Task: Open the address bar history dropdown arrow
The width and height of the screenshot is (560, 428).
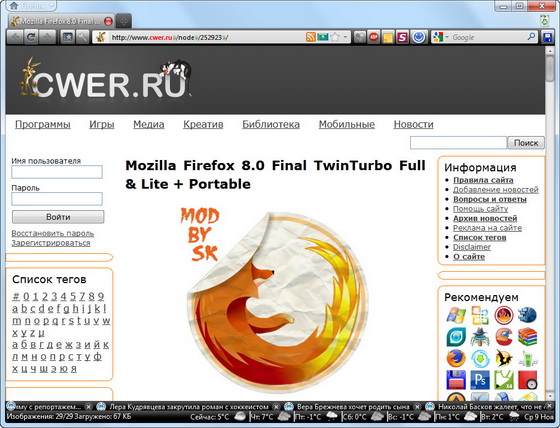Action: (345, 37)
